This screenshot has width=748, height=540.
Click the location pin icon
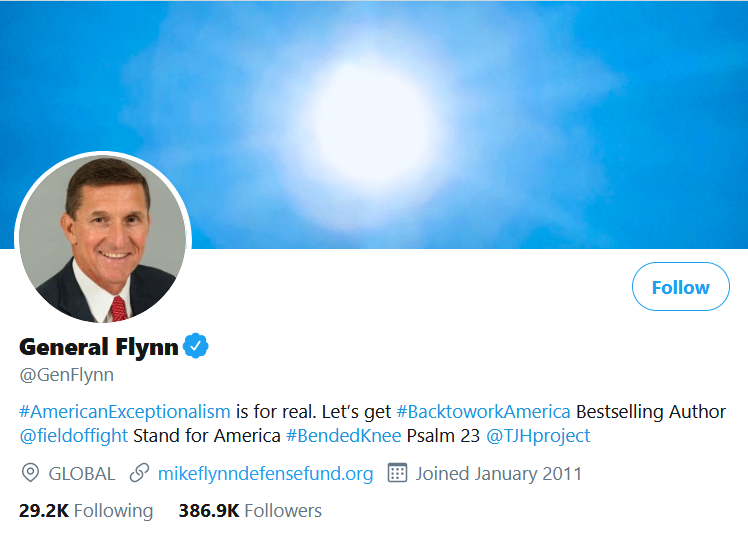pyautogui.click(x=30, y=473)
